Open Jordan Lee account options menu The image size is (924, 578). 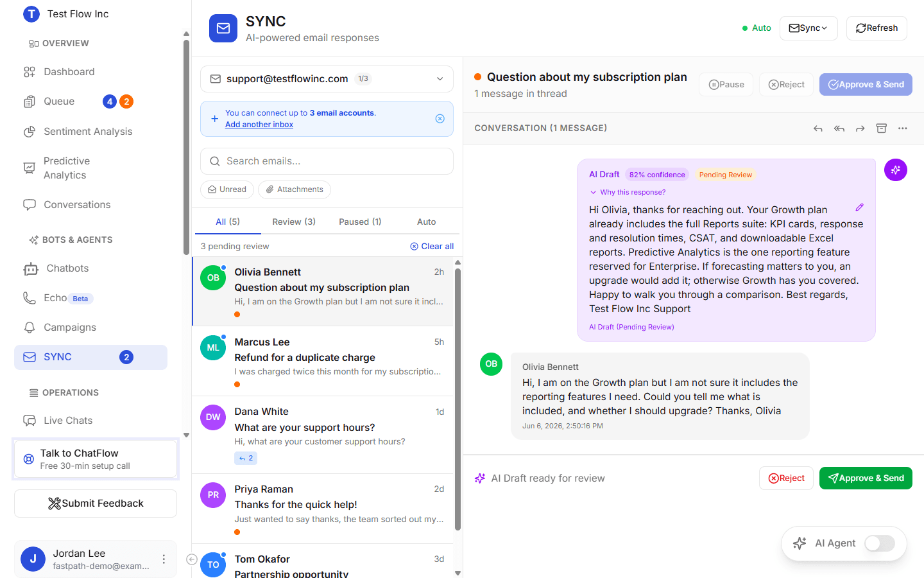[x=164, y=559]
